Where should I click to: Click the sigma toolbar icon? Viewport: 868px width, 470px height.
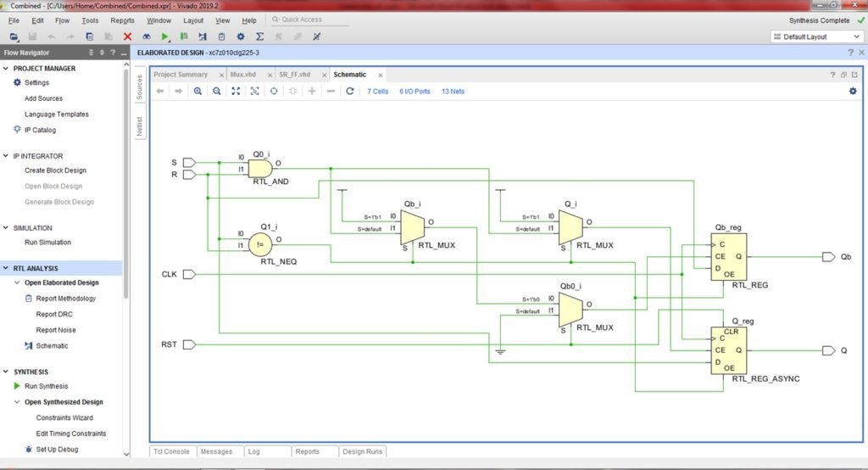tap(259, 36)
